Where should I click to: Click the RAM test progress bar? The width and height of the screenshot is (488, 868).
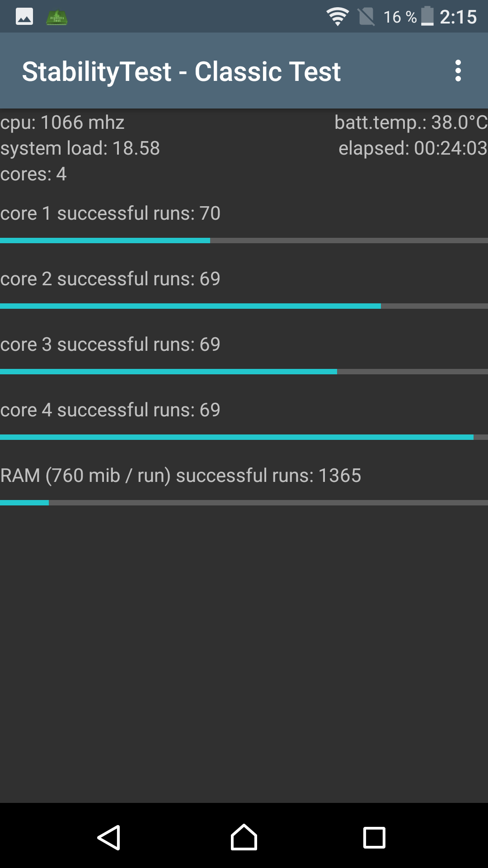[x=244, y=503]
